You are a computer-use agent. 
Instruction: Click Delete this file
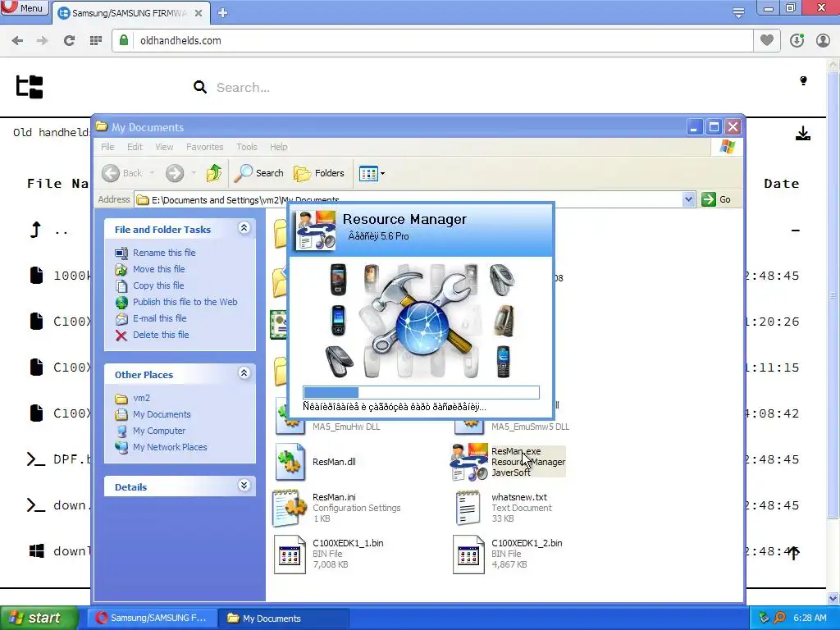(x=161, y=335)
